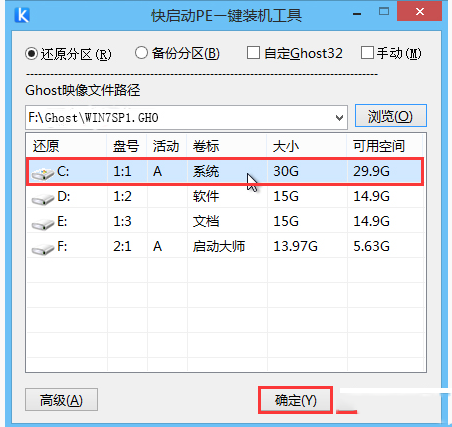Enable the 自定Ghost32 checkbox
This screenshot has width=452, height=427.
tap(253, 53)
